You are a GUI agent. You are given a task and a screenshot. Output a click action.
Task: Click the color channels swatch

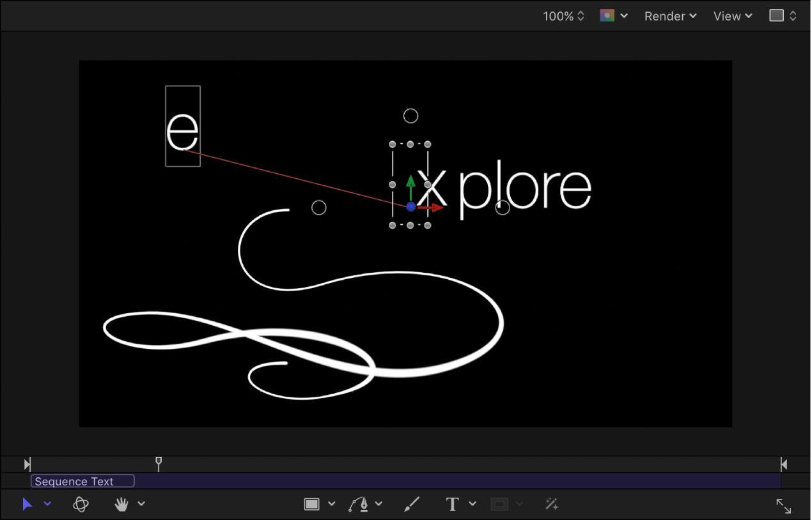click(x=609, y=16)
